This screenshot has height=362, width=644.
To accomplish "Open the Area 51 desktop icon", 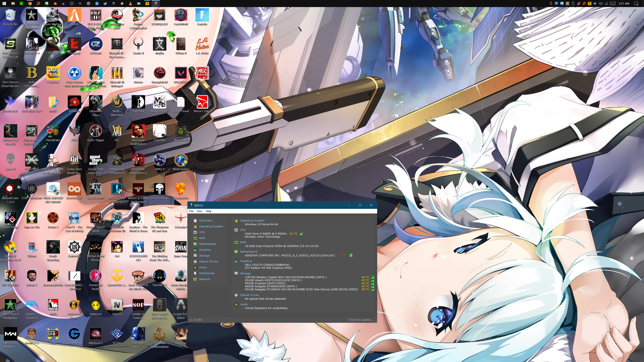I will pos(10,162).
